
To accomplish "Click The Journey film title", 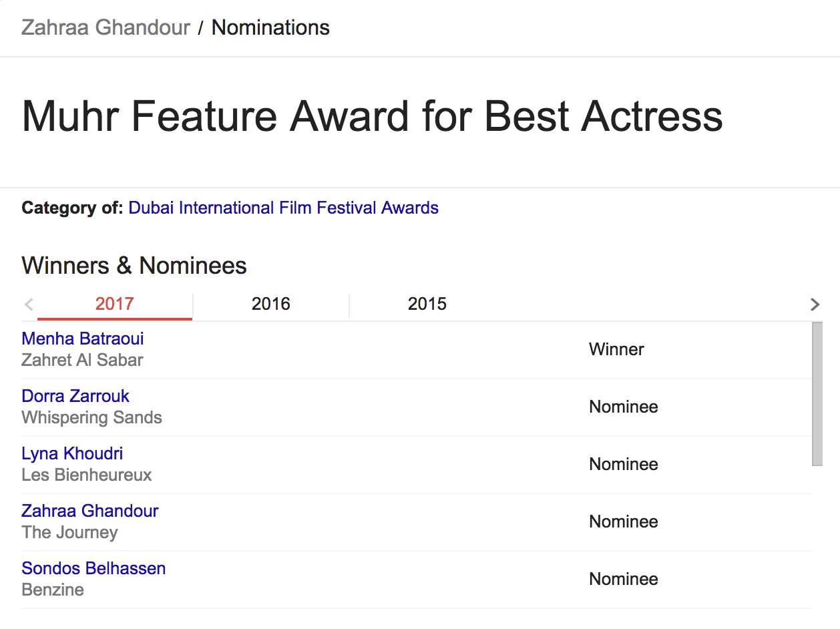I will pos(70,532).
